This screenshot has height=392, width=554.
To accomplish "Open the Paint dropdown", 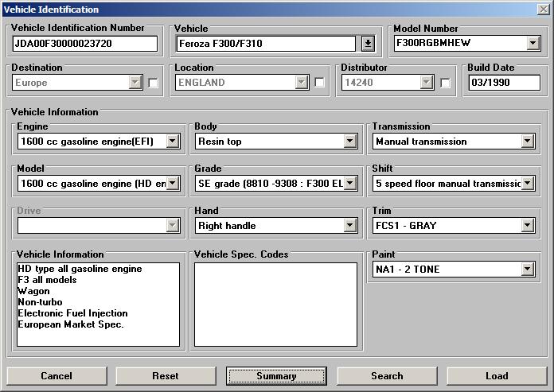I will click(527, 270).
